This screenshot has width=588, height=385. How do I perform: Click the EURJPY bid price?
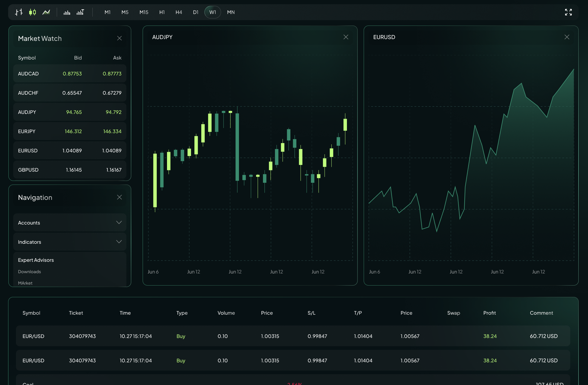coord(73,131)
